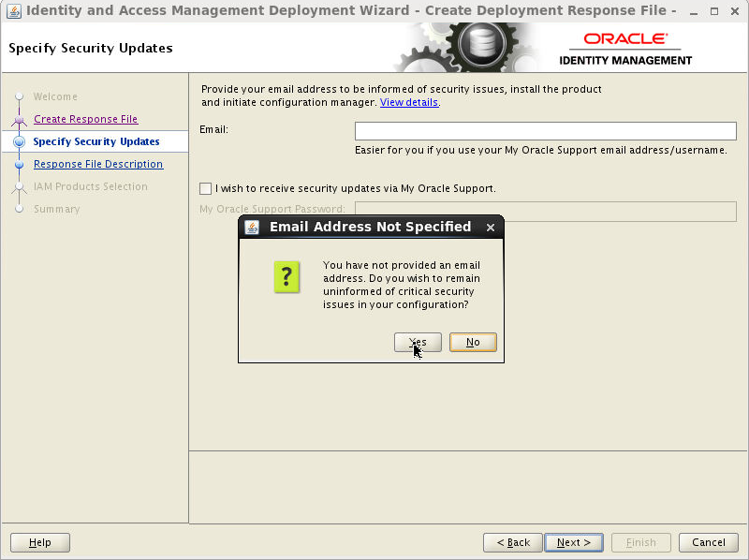The image size is (749, 560).
Task: Click the 'You have not provided an email' message
Action: (402, 285)
